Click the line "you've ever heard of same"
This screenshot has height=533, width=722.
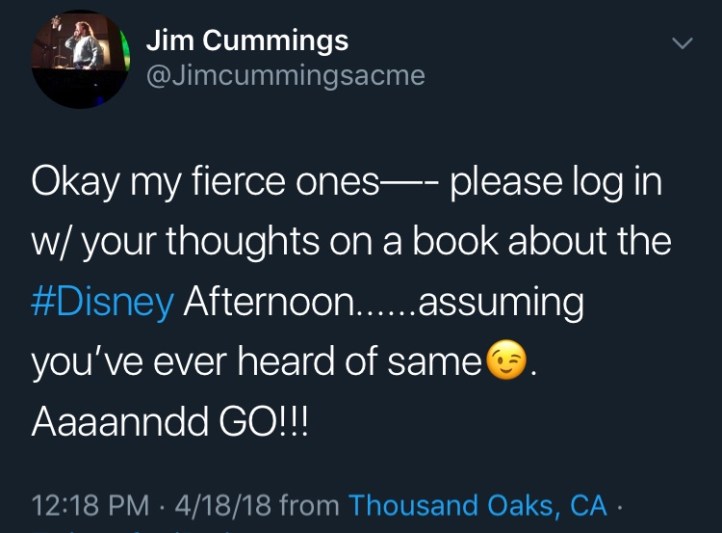(x=257, y=362)
